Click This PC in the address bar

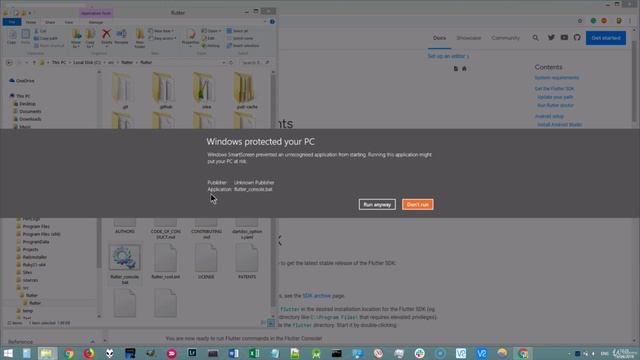point(59,62)
